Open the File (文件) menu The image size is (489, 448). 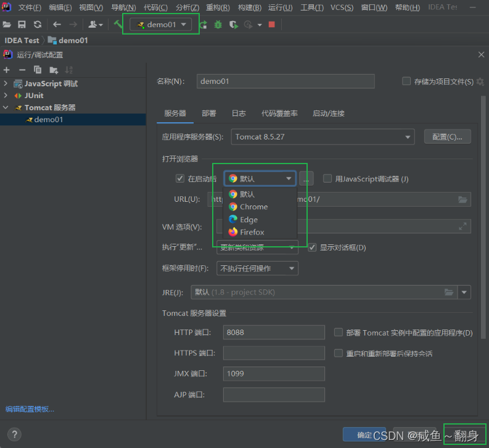pos(30,7)
